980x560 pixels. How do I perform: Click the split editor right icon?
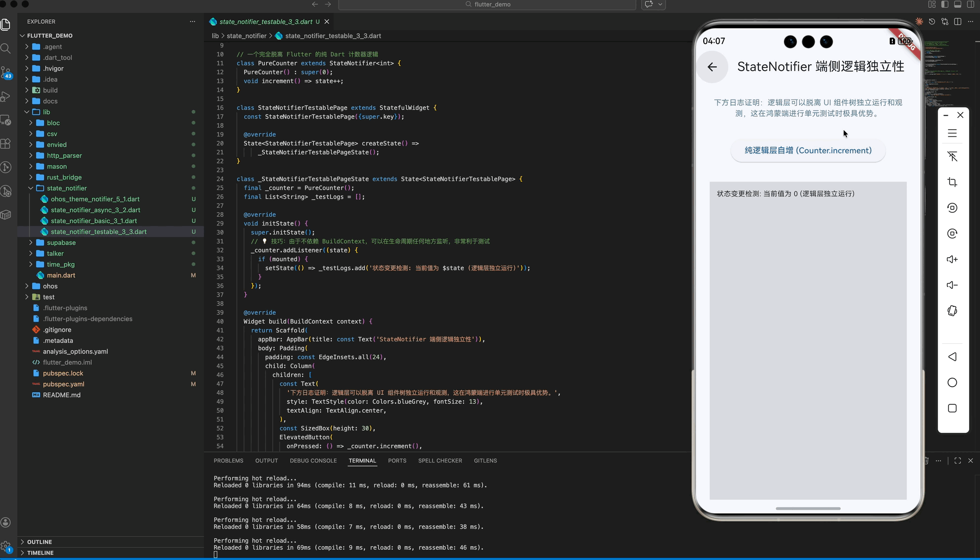(958, 22)
